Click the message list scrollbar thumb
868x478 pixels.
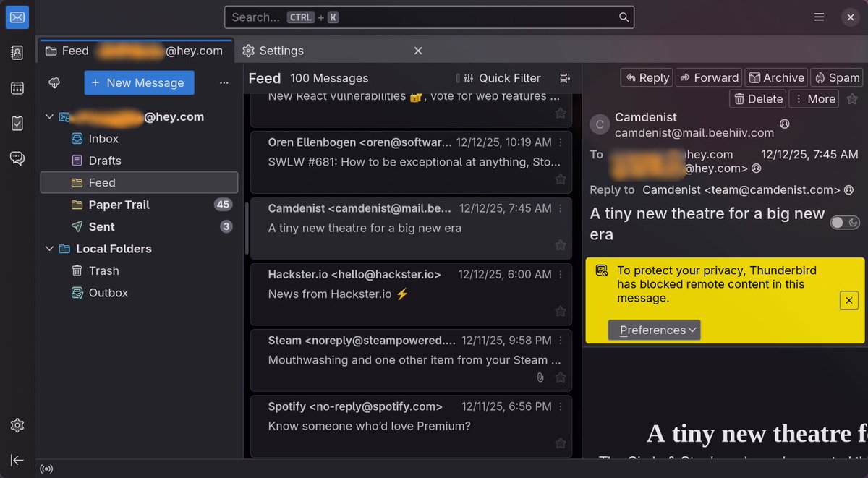(x=247, y=230)
